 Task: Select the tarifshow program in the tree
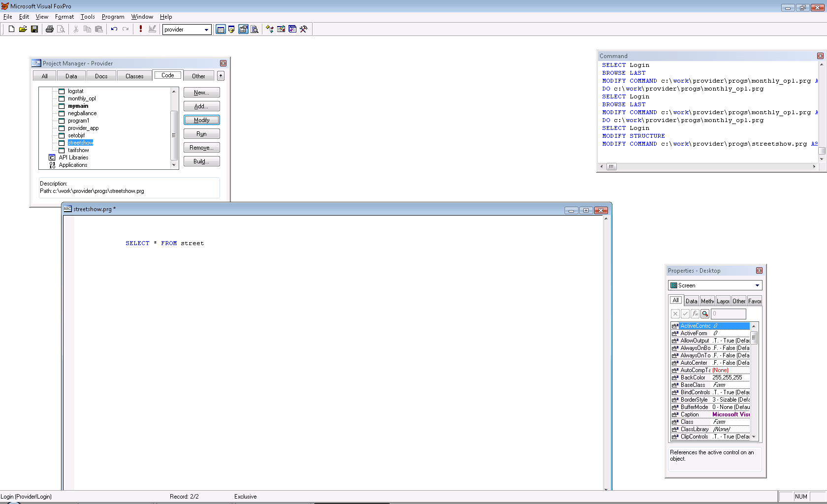coord(78,150)
